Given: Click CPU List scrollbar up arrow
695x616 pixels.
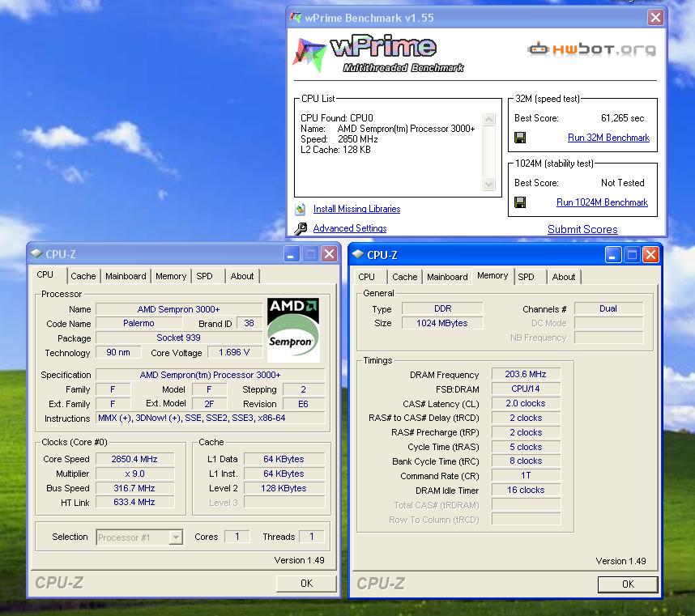Looking at the screenshot, I should [x=489, y=119].
